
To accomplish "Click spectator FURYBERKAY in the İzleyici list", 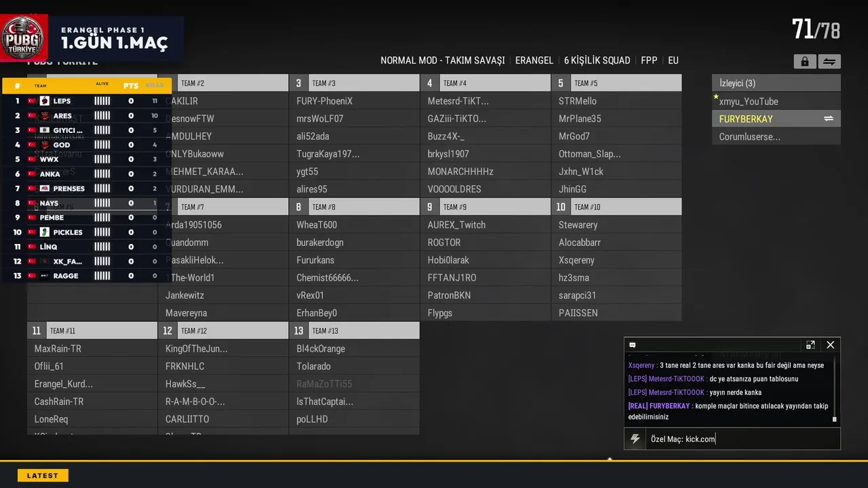I will pos(776,119).
